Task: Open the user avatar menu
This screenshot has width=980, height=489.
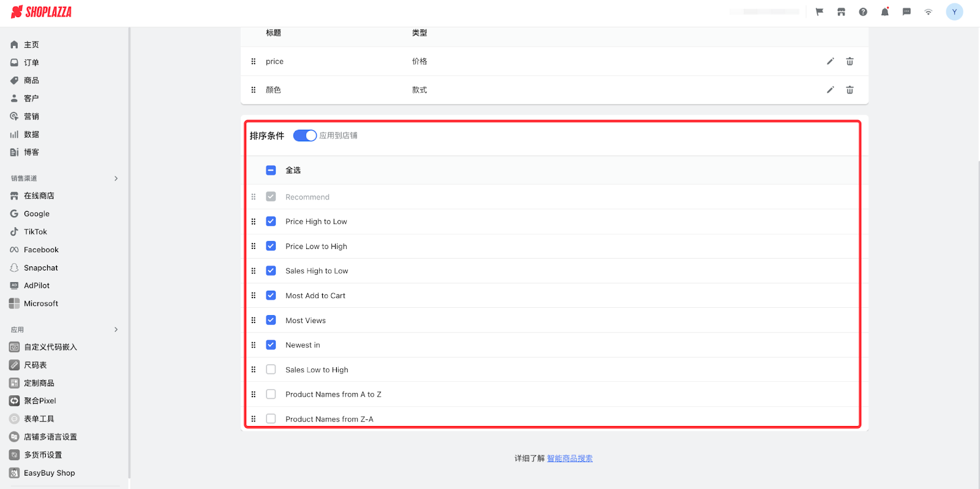Action: click(x=954, y=12)
